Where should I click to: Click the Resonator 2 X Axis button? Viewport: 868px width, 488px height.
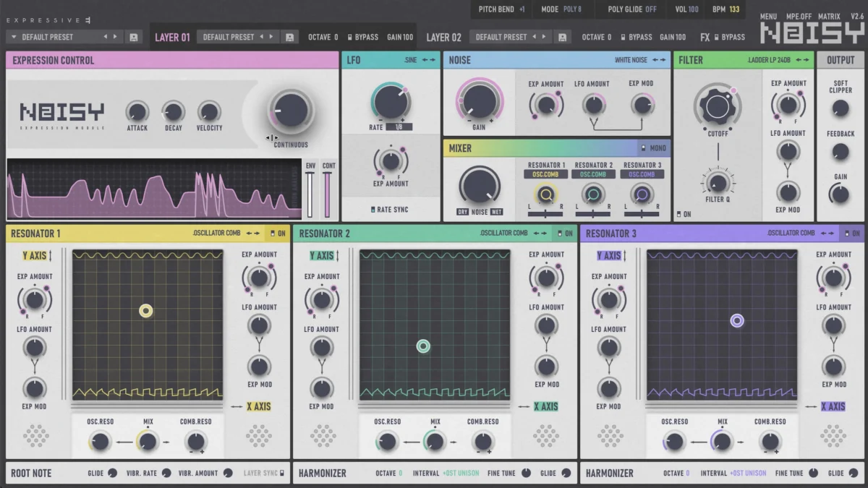[546, 406]
